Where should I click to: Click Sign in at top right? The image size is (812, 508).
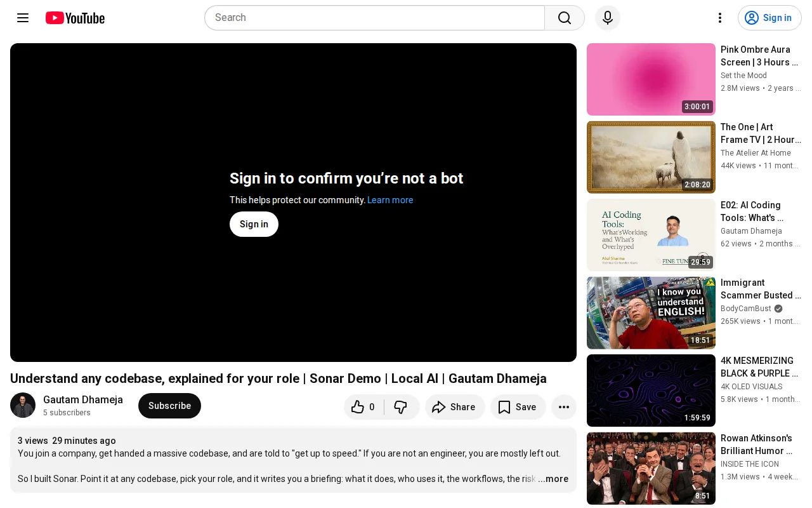769,18
